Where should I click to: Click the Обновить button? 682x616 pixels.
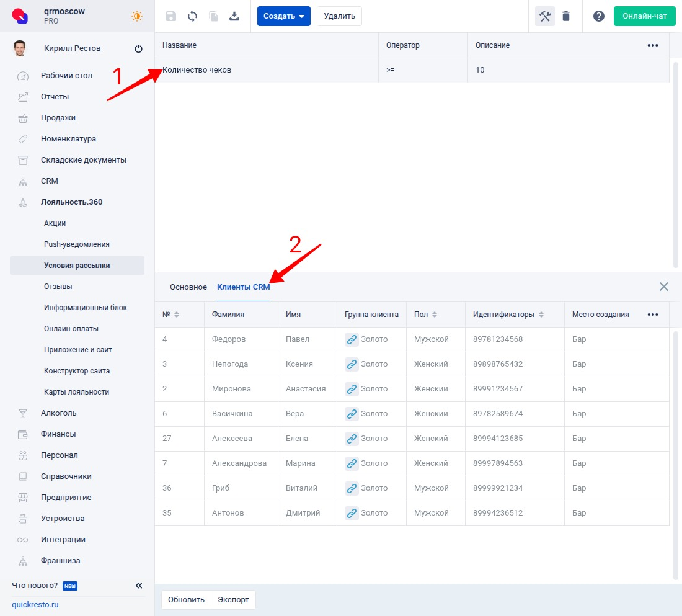click(186, 600)
